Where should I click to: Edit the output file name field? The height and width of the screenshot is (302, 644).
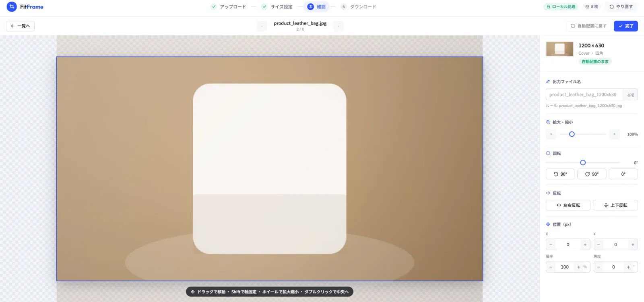(584, 95)
